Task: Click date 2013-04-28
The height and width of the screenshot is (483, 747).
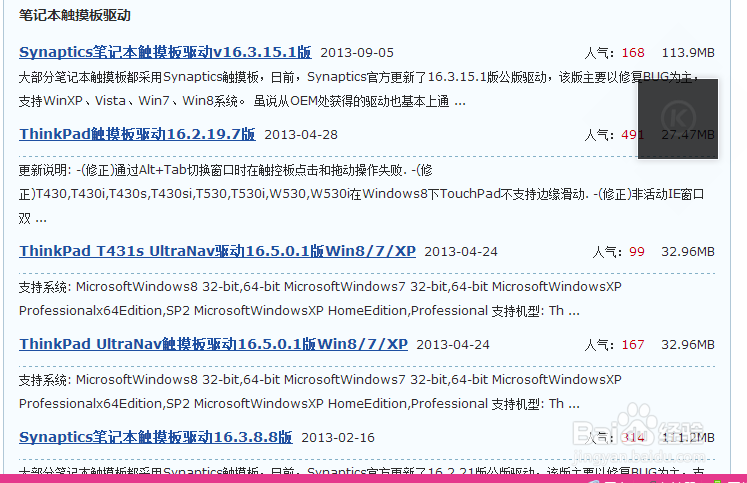Action: pyautogui.click(x=301, y=135)
